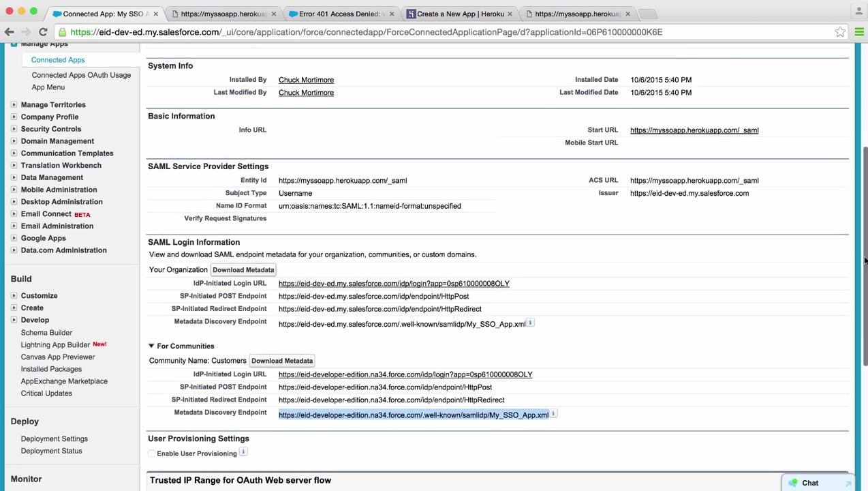Open the Communities IdP-Initiated Login URL

pyautogui.click(x=405, y=374)
